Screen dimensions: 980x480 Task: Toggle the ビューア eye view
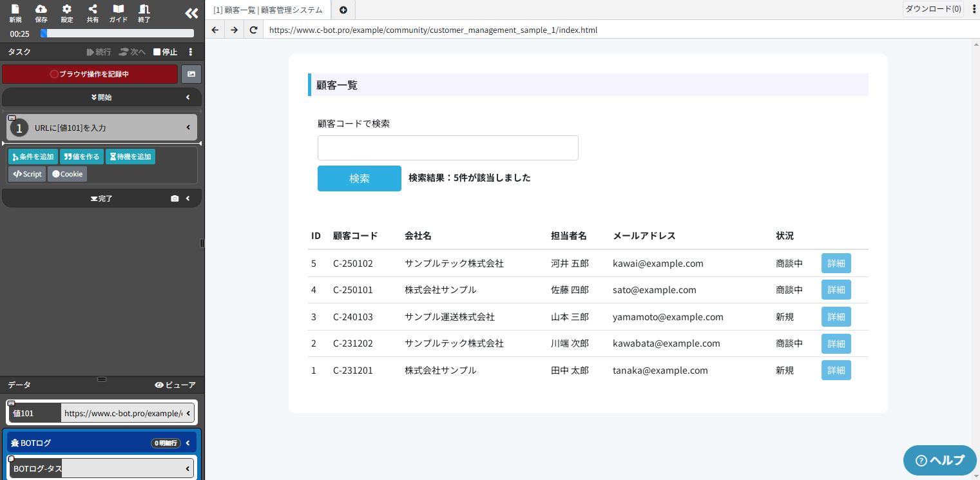pos(175,385)
